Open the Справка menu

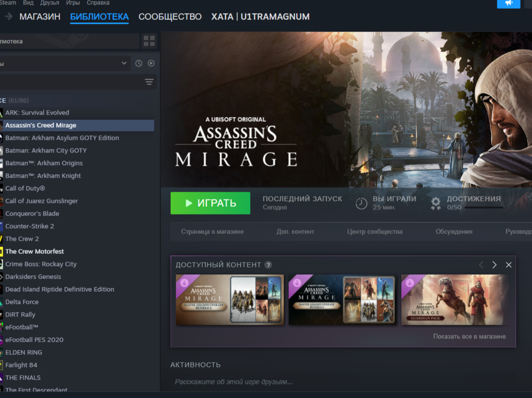point(98,3)
